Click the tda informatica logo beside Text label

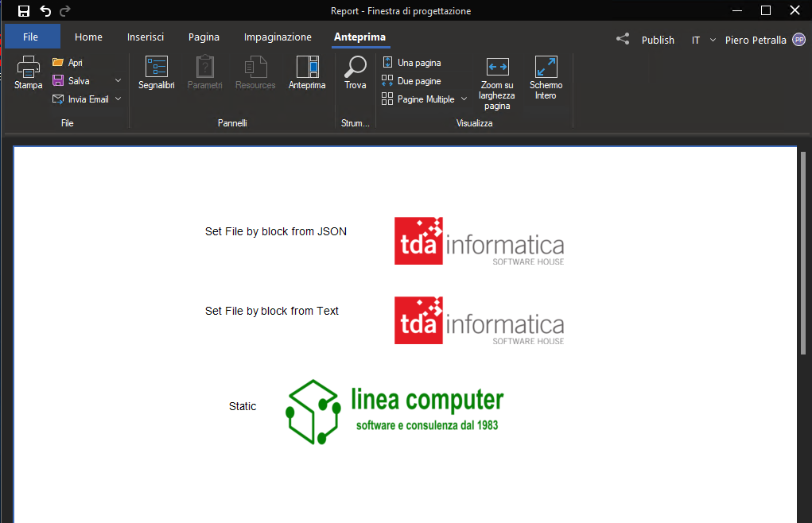pos(479,321)
